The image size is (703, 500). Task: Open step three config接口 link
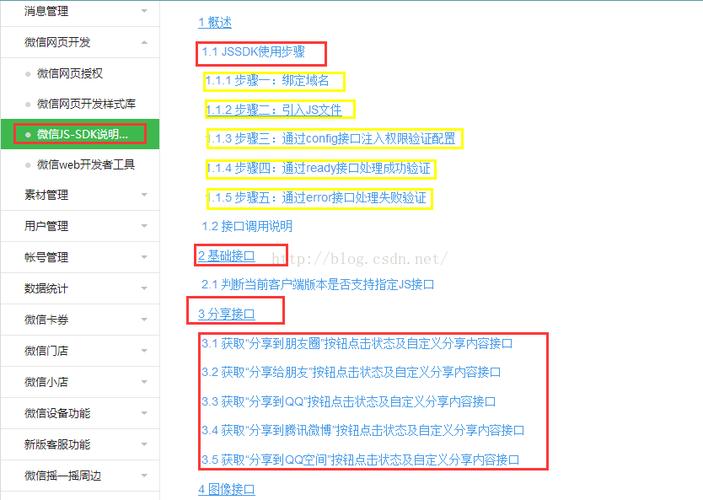tap(331, 139)
